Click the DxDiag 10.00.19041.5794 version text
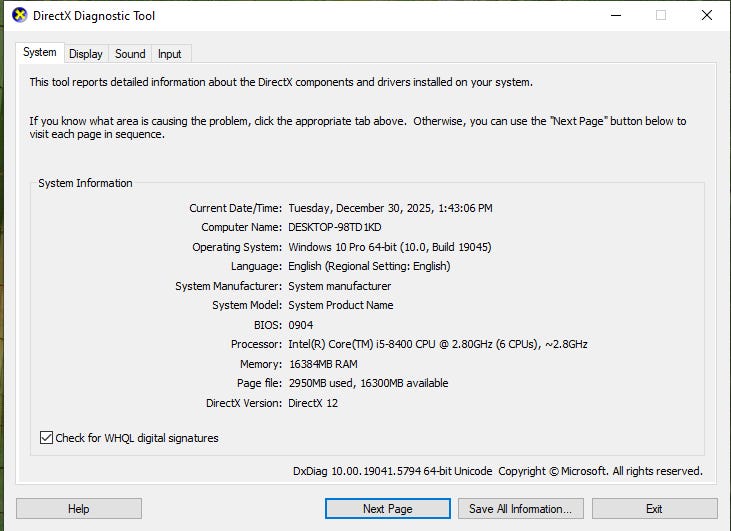 (393, 471)
